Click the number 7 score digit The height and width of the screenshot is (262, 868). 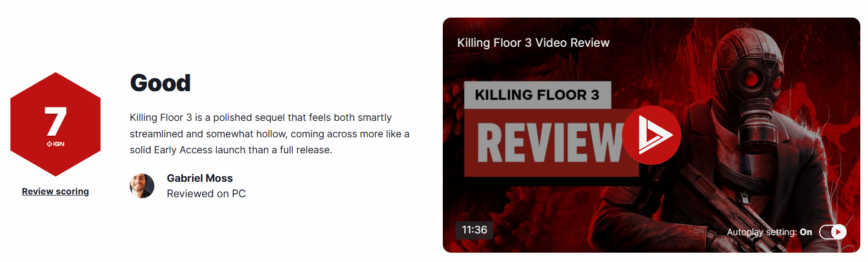[55, 121]
